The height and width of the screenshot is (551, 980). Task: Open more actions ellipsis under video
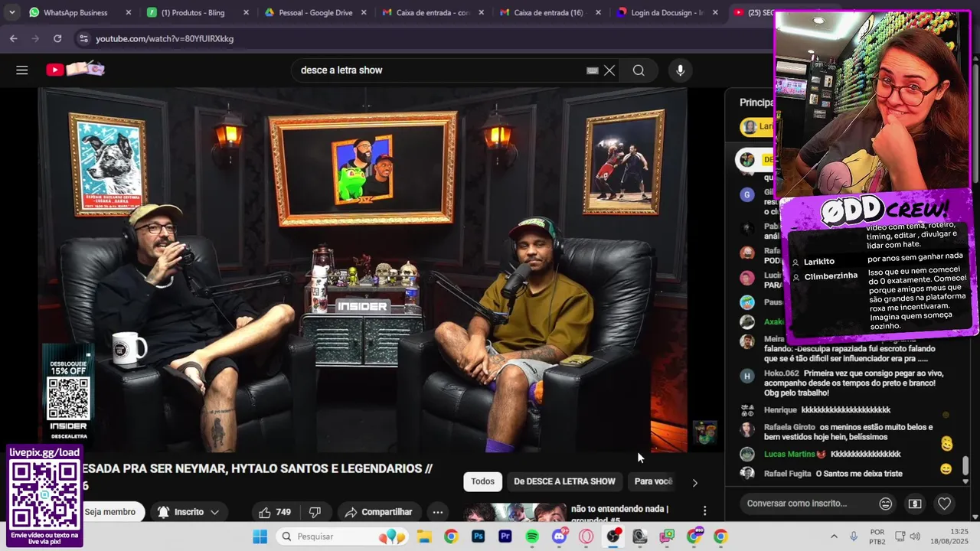pyautogui.click(x=437, y=512)
